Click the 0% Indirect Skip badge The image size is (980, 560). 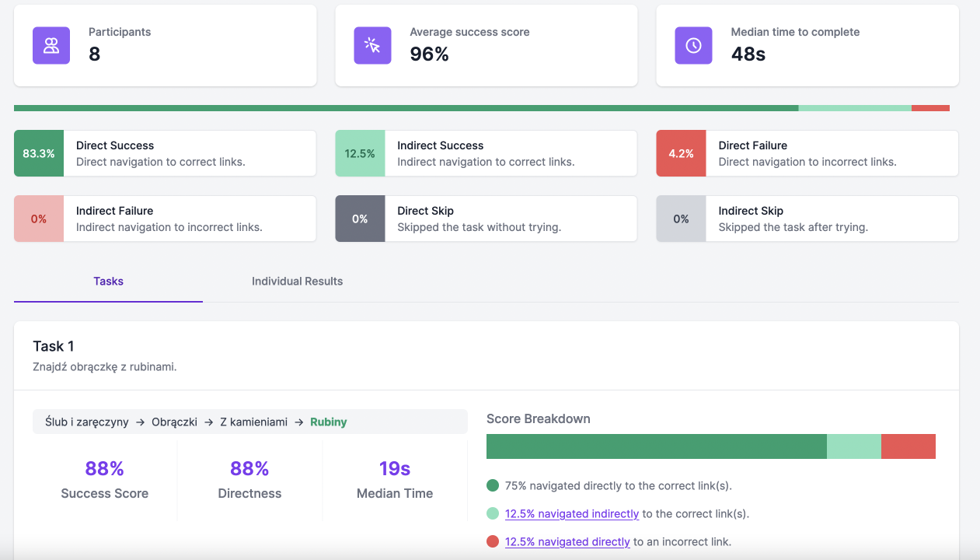(681, 219)
